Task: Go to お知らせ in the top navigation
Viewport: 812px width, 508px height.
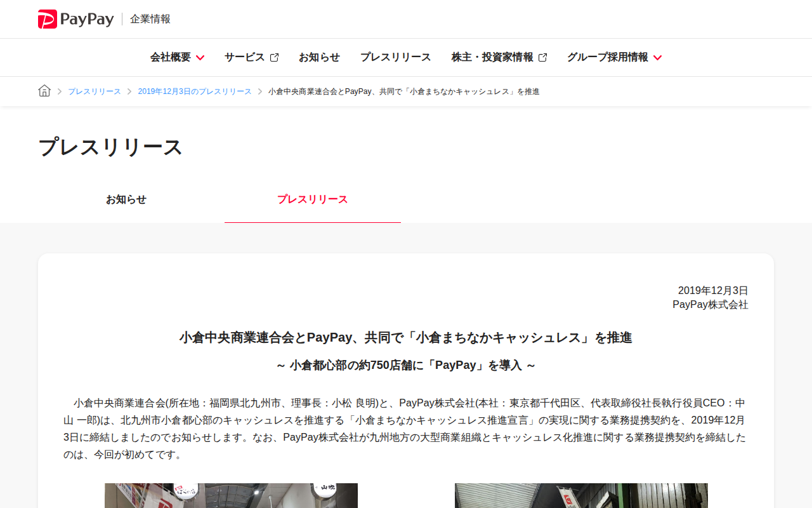Action: pyautogui.click(x=319, y=57)
